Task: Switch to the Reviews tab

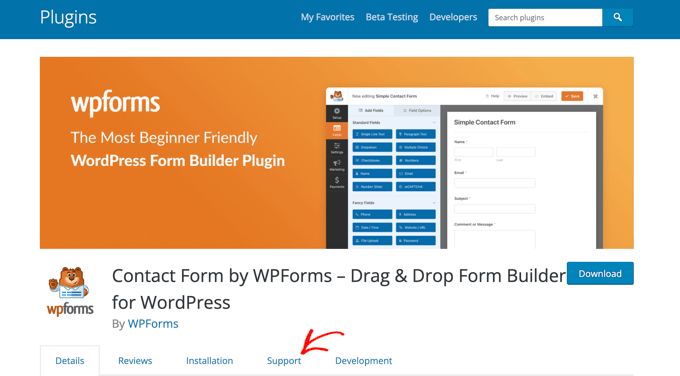Action: pyautogui.click(x=135, y=360)
